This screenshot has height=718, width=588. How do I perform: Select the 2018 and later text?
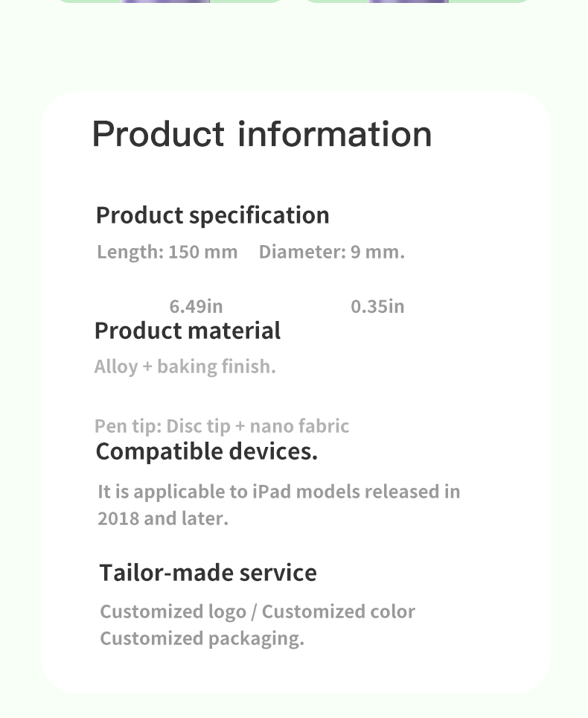(x=163, y=518)
